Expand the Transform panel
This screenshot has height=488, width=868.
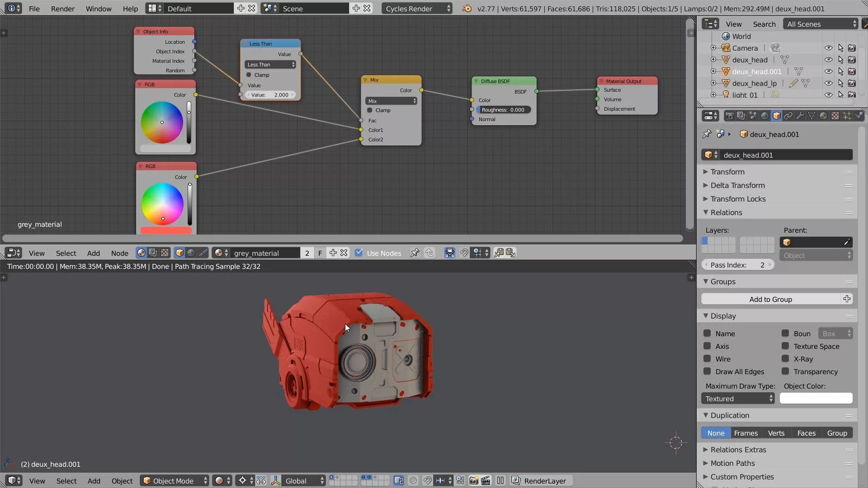pyautogui.click(x=727, y=172)
